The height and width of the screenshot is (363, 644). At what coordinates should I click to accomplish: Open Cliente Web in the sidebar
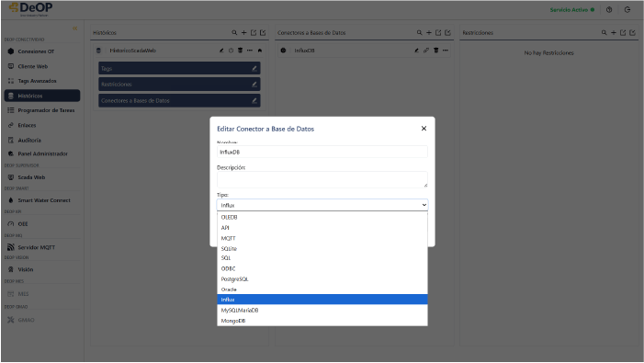tap(42, 66)
